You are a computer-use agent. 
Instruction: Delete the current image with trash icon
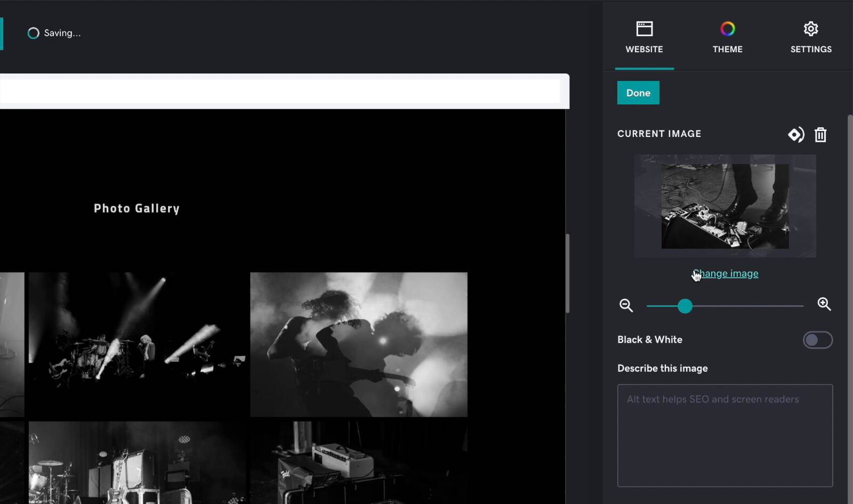click(x=820, y=135)
